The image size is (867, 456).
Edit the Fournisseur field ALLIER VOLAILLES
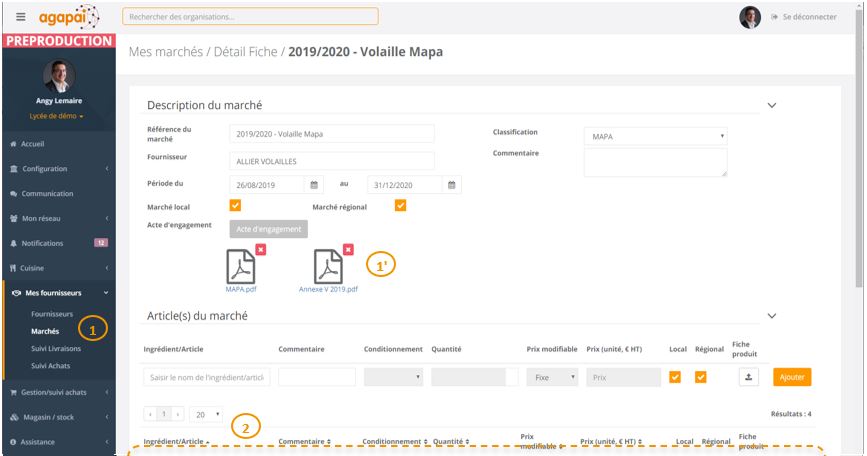click(x=332, y=161)
